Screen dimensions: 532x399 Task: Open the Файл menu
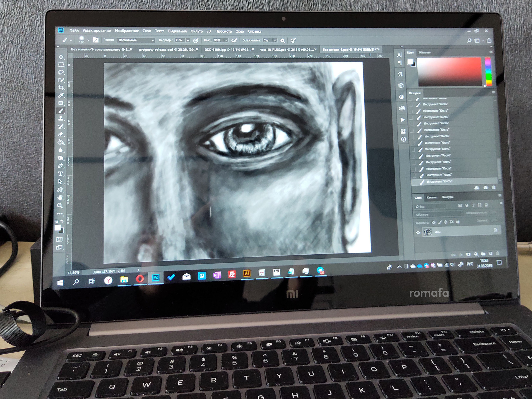tap(74, 30)
